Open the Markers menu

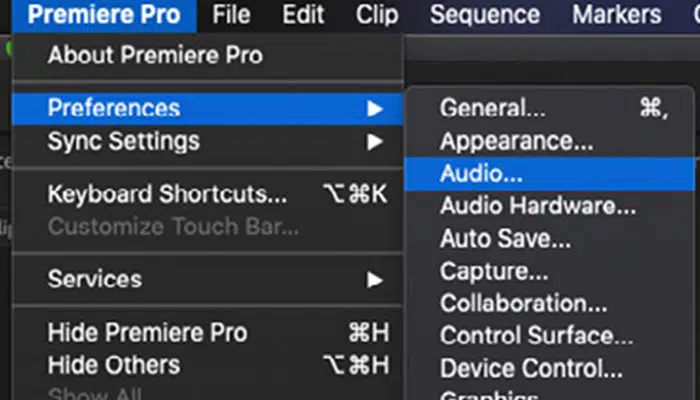[x=617, y=15]
